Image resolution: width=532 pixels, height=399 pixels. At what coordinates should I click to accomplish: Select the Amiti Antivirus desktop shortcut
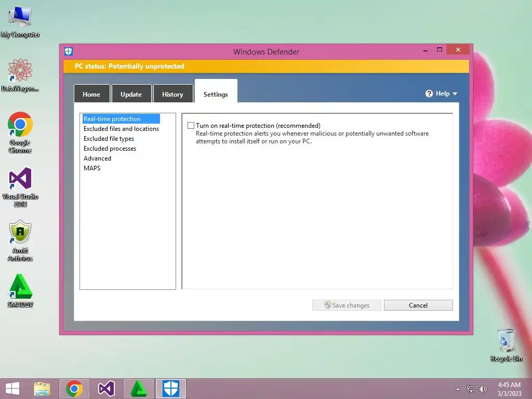tap(20, 241)
